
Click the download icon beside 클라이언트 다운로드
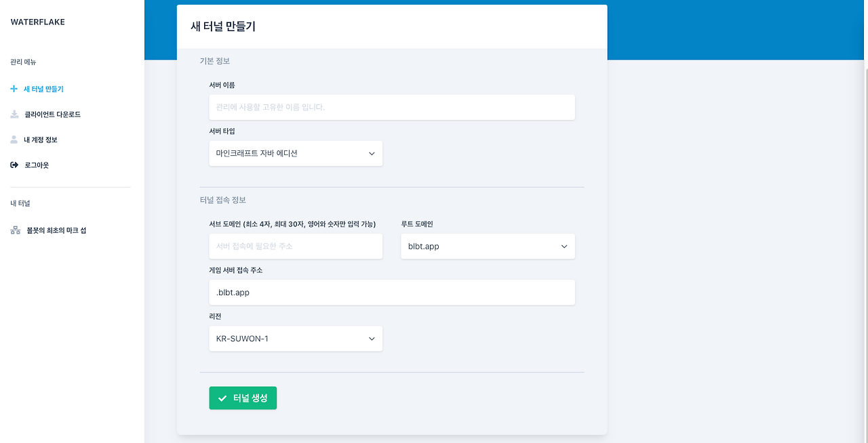[x=14, y=114]
